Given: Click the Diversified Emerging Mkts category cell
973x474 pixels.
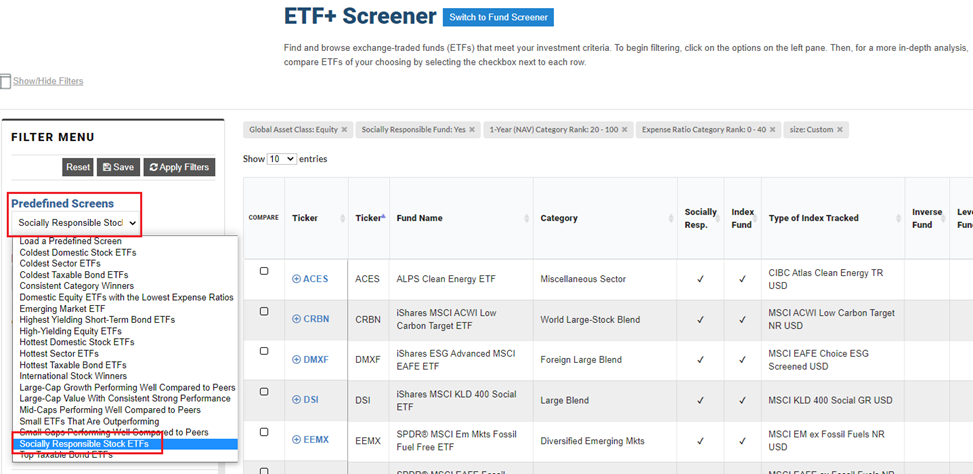Looking at the screenshot, I should [x=605, y=441].
